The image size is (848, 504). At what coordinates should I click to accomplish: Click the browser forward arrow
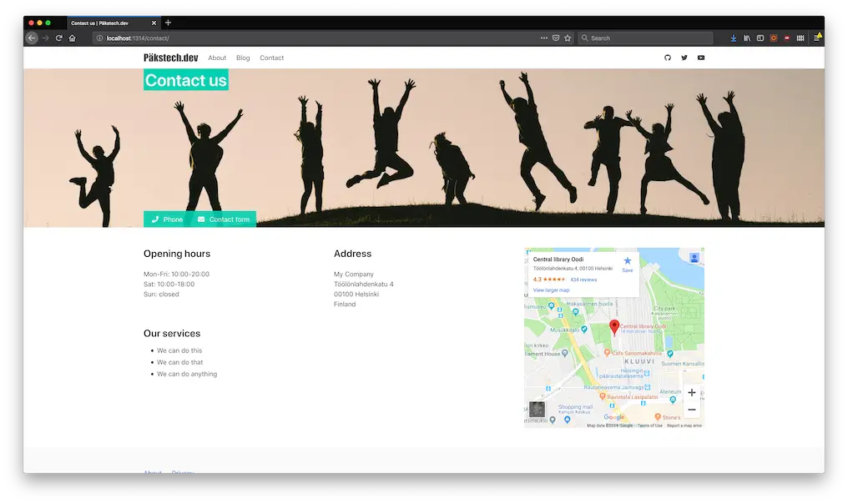point(45,38)
